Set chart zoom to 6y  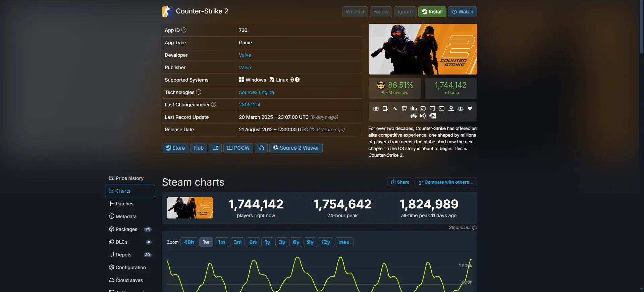(x=296, y=242)
